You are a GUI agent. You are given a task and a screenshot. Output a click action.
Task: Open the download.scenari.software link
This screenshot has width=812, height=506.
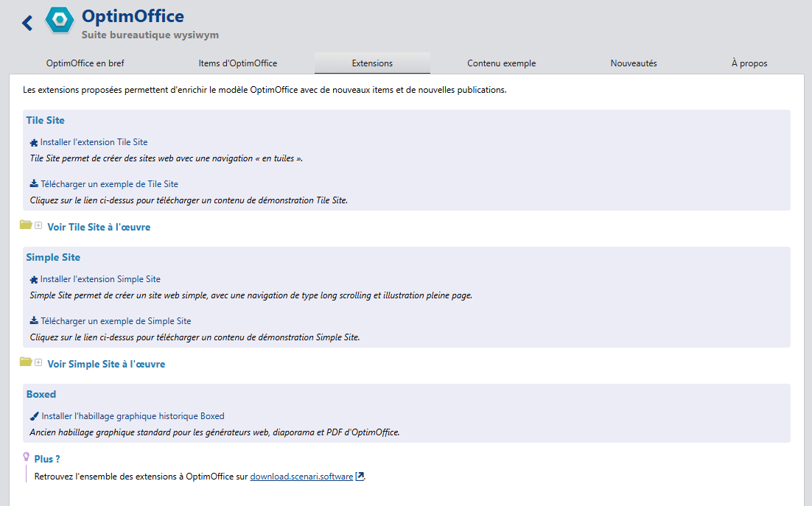[301, 477]
